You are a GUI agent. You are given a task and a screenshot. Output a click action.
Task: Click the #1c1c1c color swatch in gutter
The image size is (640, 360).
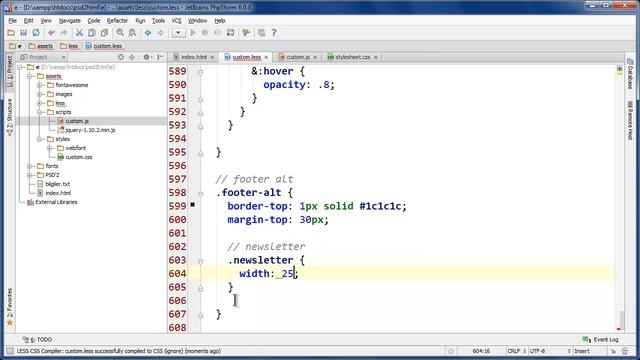pyautogui.click(x=192, y=204)
